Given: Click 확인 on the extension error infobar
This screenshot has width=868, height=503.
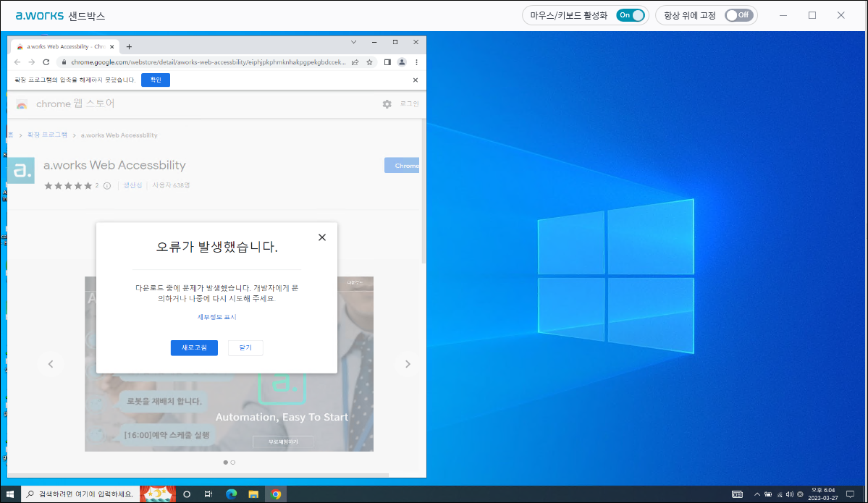Looking at the screenshot, I should coord(156,80).
